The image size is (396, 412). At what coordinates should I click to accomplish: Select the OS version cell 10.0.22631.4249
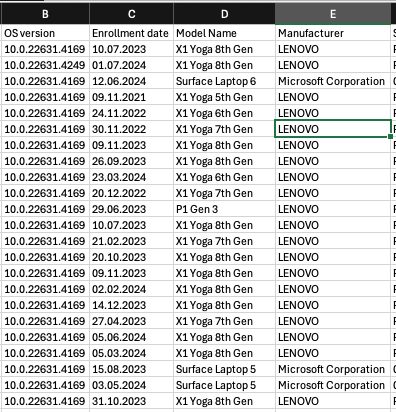click(x=45, y=65)
